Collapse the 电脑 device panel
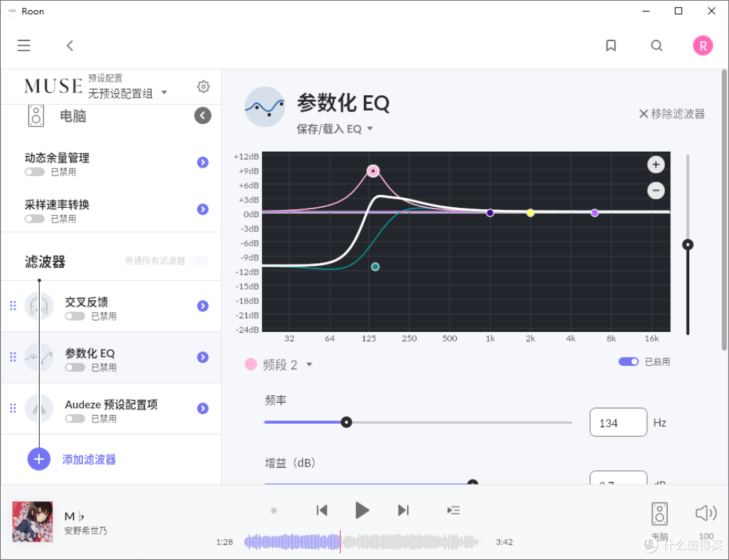The width and height of the screenshot is (729, 560). tap(202, 115)
